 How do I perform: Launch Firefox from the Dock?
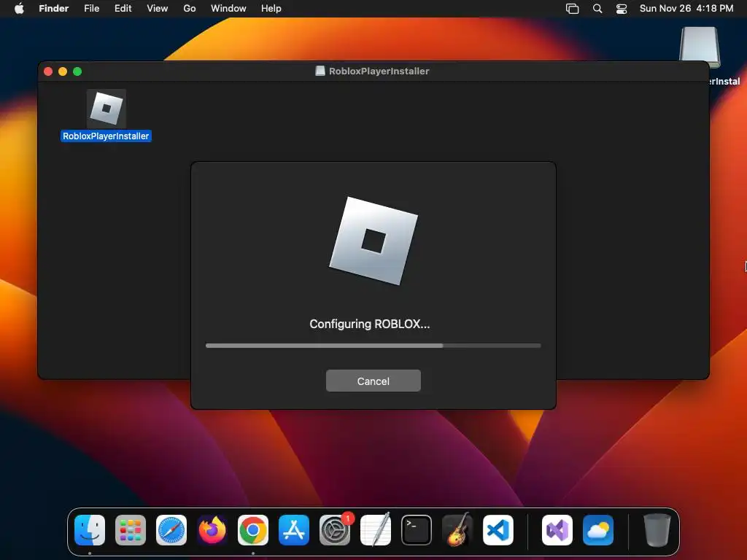(x=212, y=530)
